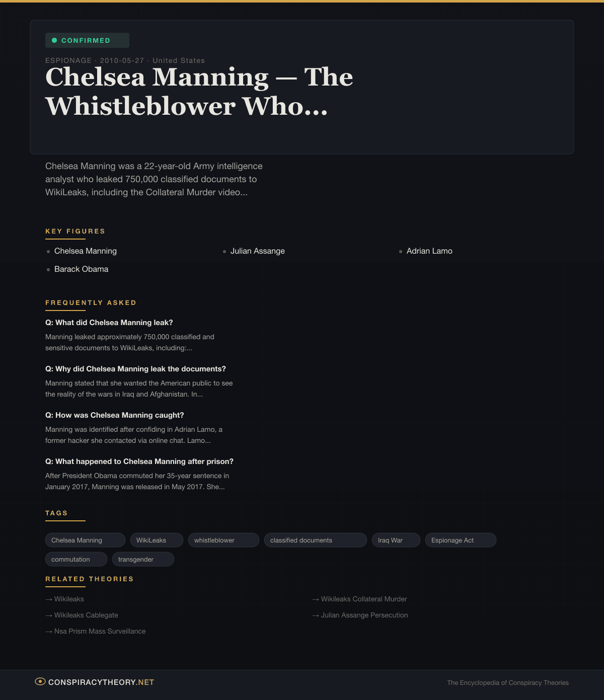
Task: Expand 'What did Chelsea Manning leak?' question
Action: 109,323
